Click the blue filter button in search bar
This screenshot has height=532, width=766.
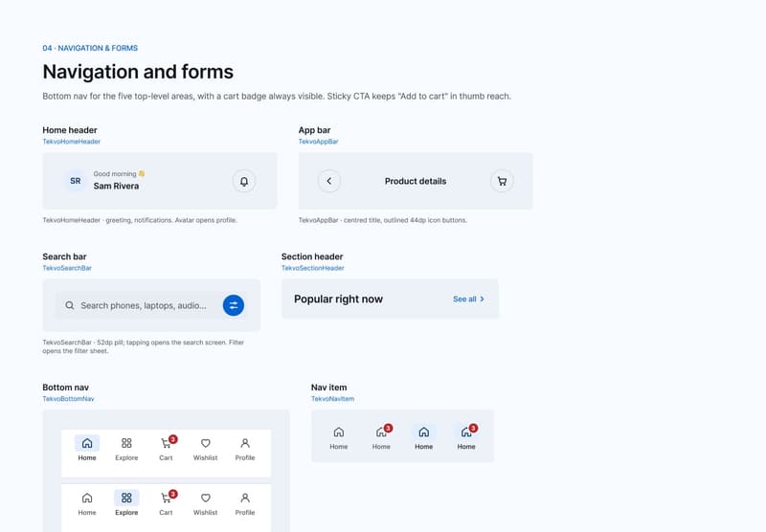click(234, 305)
